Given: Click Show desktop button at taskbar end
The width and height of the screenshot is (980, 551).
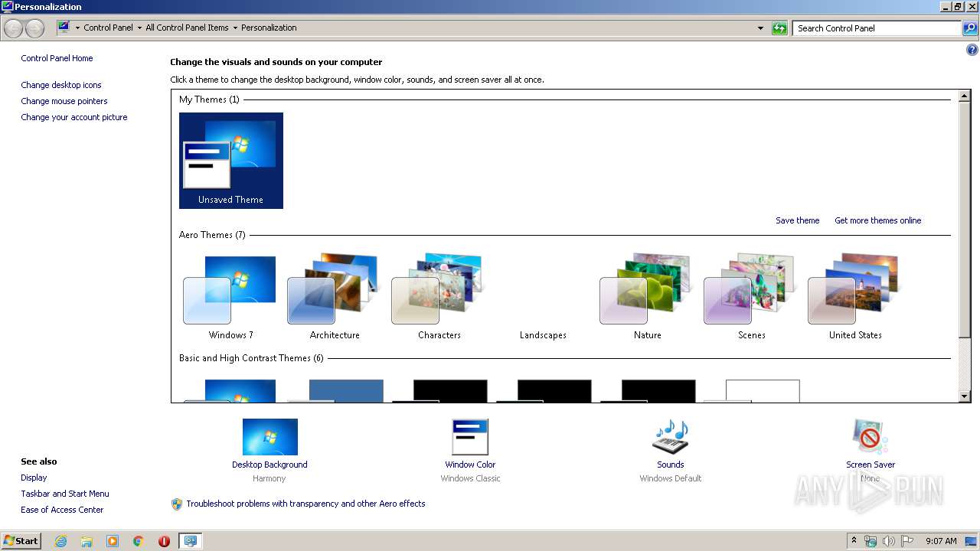Looking at the screenshot, I should point(972,541).
